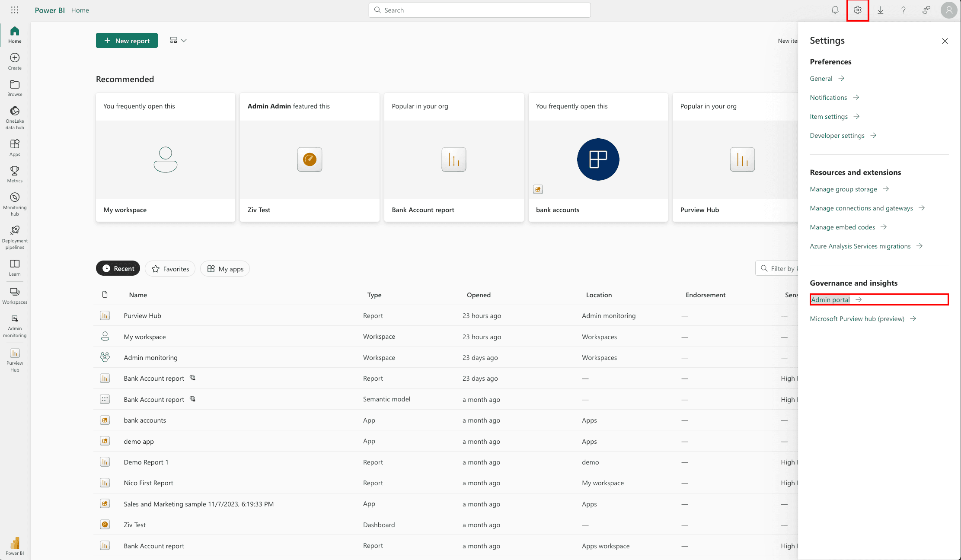Close the Settings panel

945,41
